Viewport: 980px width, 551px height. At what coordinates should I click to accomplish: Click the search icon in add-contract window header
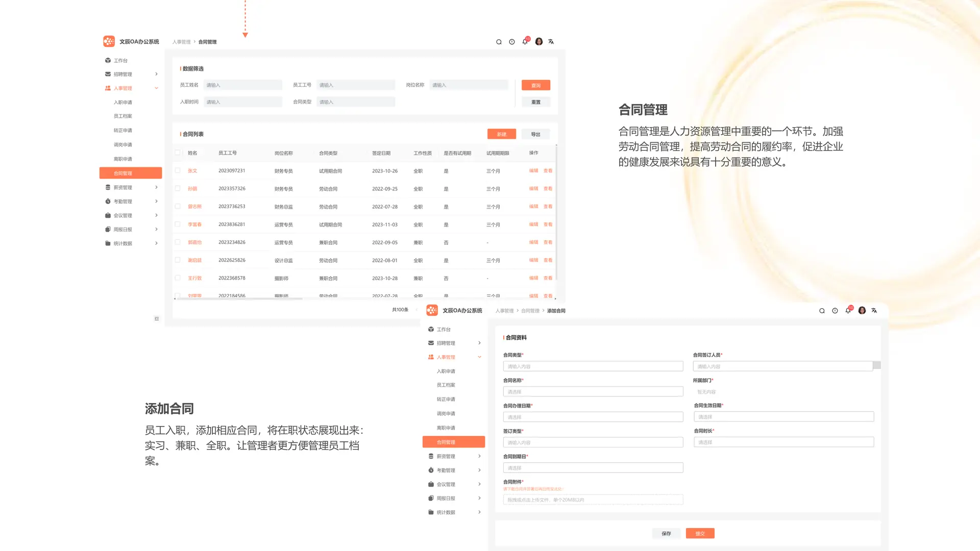coord(822,311)
